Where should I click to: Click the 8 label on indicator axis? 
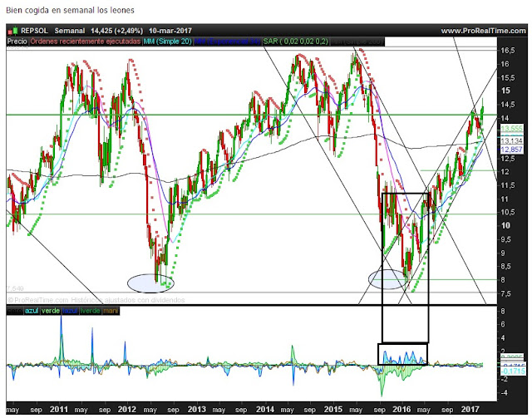[503, 311]
